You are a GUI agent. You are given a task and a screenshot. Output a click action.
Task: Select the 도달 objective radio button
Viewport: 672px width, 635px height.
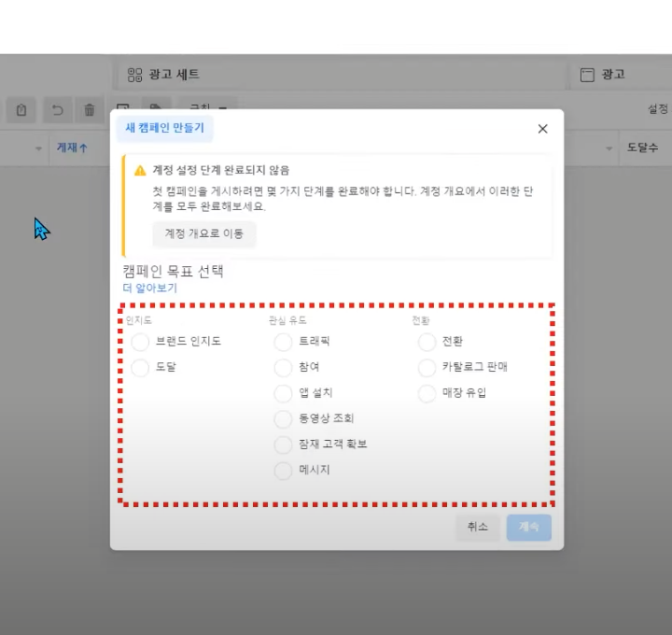pos(140,368)
